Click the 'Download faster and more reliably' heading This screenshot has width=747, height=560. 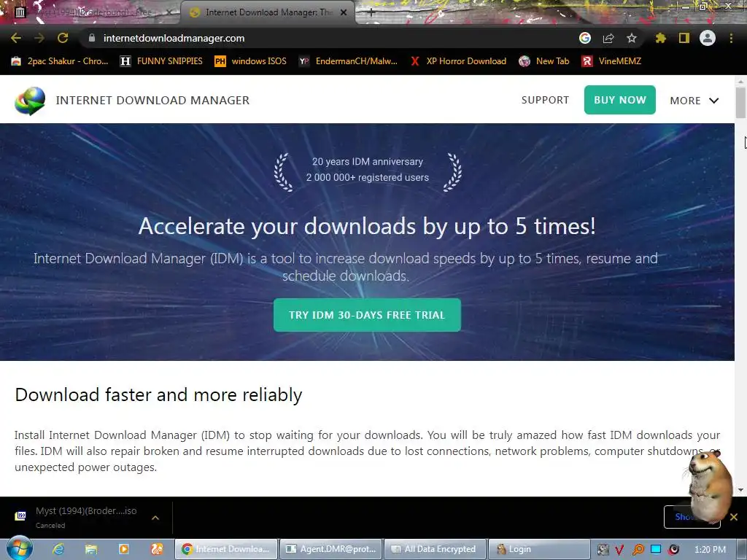point(158,394)
